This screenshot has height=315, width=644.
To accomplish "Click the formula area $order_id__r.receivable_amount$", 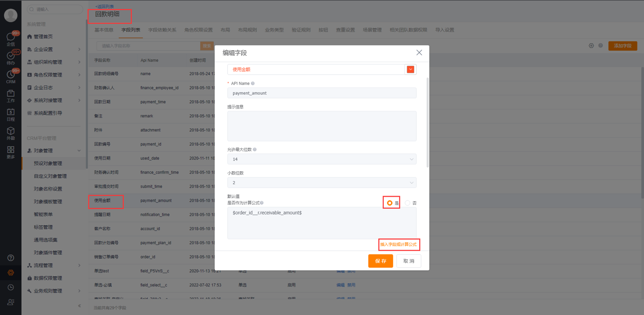I will click(322, 223).
